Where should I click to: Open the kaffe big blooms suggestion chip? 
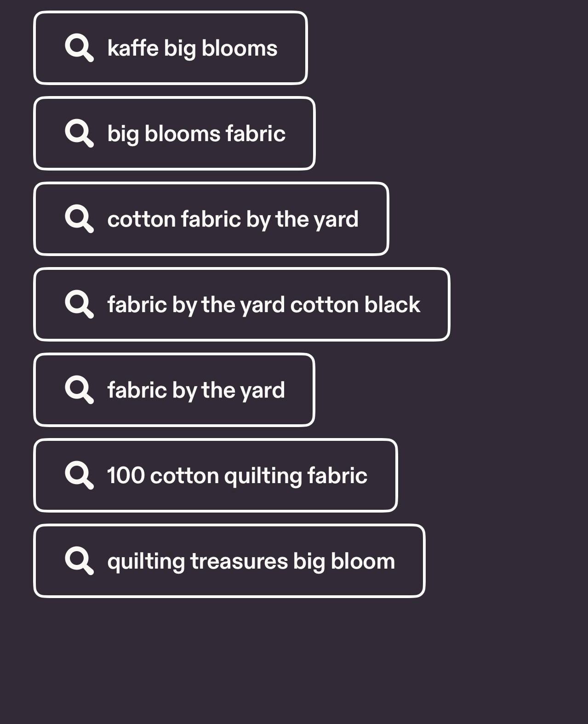click(171, 48)
